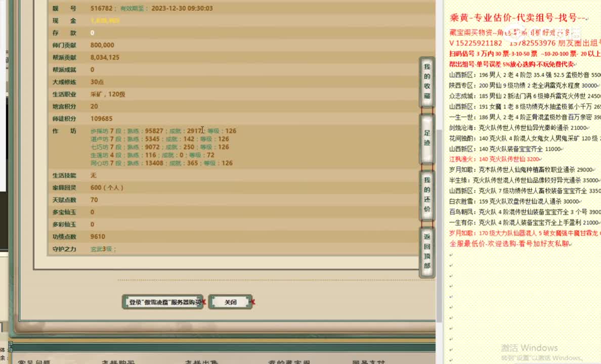This screenshot has height=364, width=601.
Task: Click 功绩点数 value 9610
Action: (x=98, y=237)
